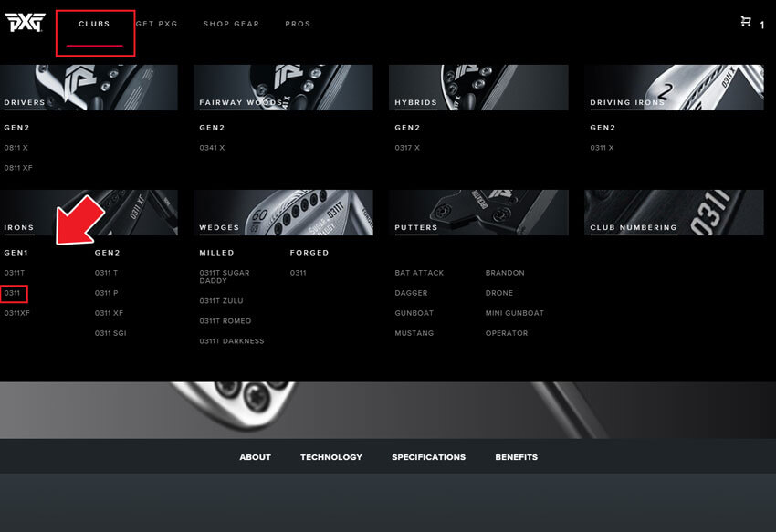Open the Dagger putter link

411,293
